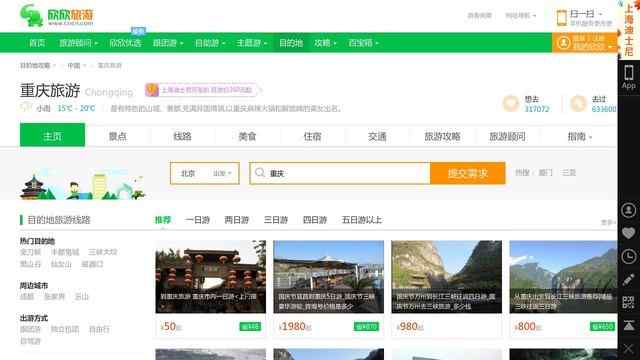Click the back-to-top arrow icon in sidebar
The height and width of the screenshot is (360, 640).
[x=629, y=325]
